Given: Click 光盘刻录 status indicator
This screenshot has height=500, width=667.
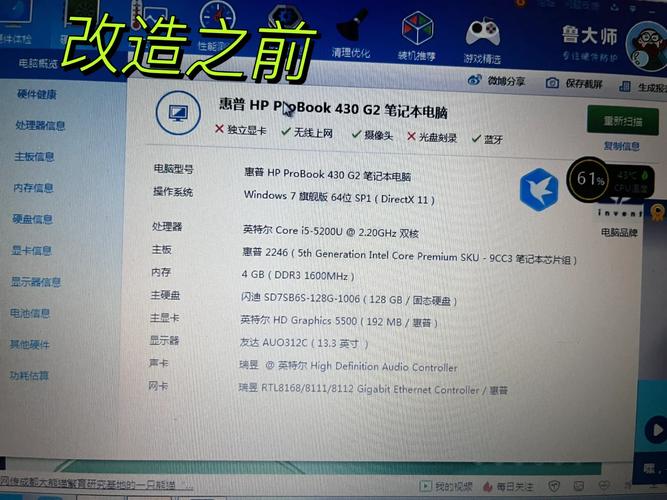Looking at the screenshot, I should [x=432, y=137].
